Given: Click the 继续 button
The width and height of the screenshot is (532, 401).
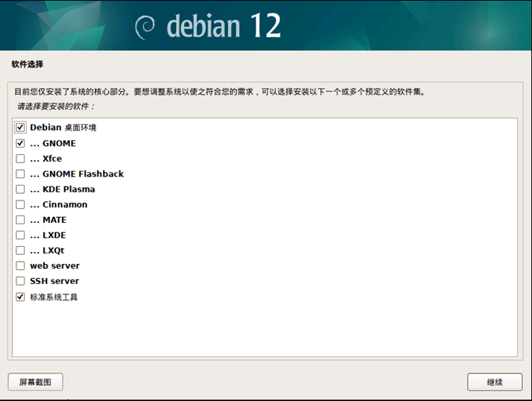Looking at the screenshot, I should coord(495,382).
